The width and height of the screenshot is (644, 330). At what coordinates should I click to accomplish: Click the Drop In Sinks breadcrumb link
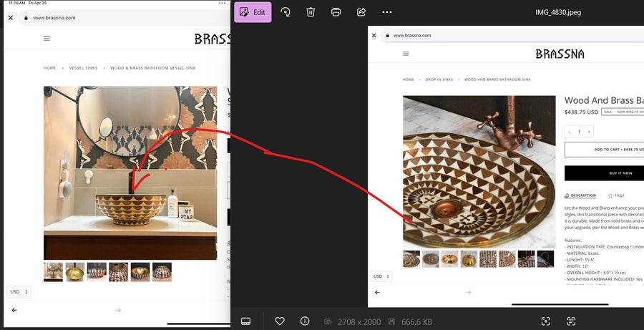(439, 79)
